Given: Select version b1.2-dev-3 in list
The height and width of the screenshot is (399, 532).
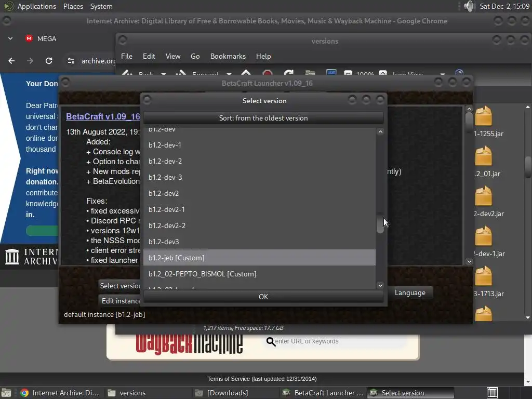Looking at the screenshot, I should [259, 177].
